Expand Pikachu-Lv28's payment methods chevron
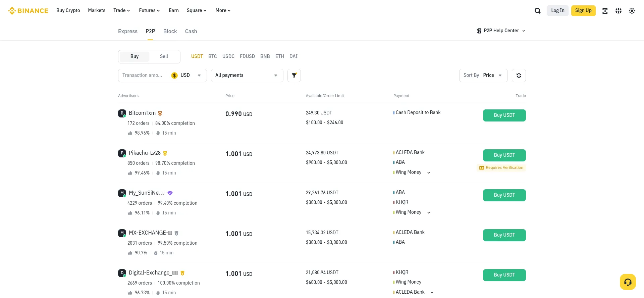644x298 pixels. 428,173
